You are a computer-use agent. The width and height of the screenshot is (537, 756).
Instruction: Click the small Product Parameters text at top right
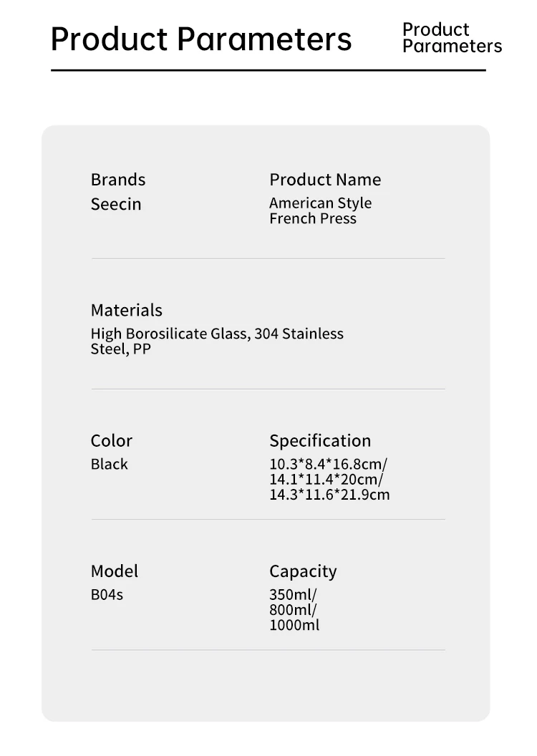452,38
